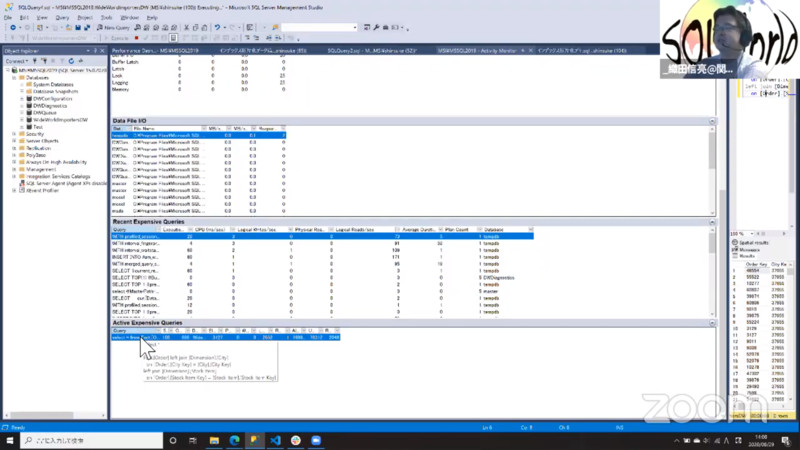Open the File menu
This screenshot has width=800, height=450.
tap(8, 17)
